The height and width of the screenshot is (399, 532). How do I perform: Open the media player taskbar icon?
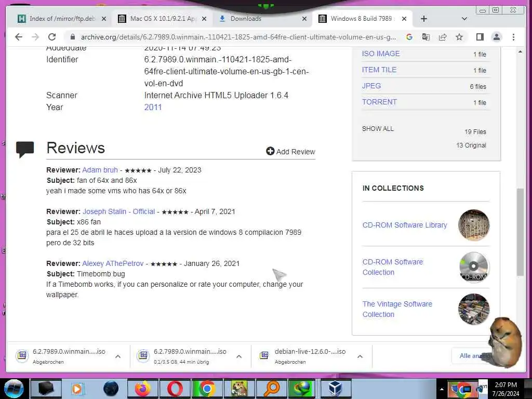coord(78,389)
